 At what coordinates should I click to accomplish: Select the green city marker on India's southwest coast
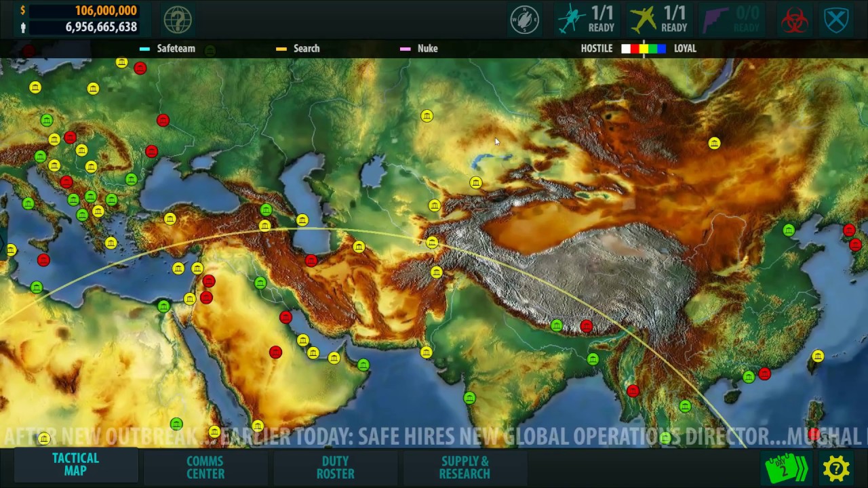pyautogui.click(x=469, y=399)
